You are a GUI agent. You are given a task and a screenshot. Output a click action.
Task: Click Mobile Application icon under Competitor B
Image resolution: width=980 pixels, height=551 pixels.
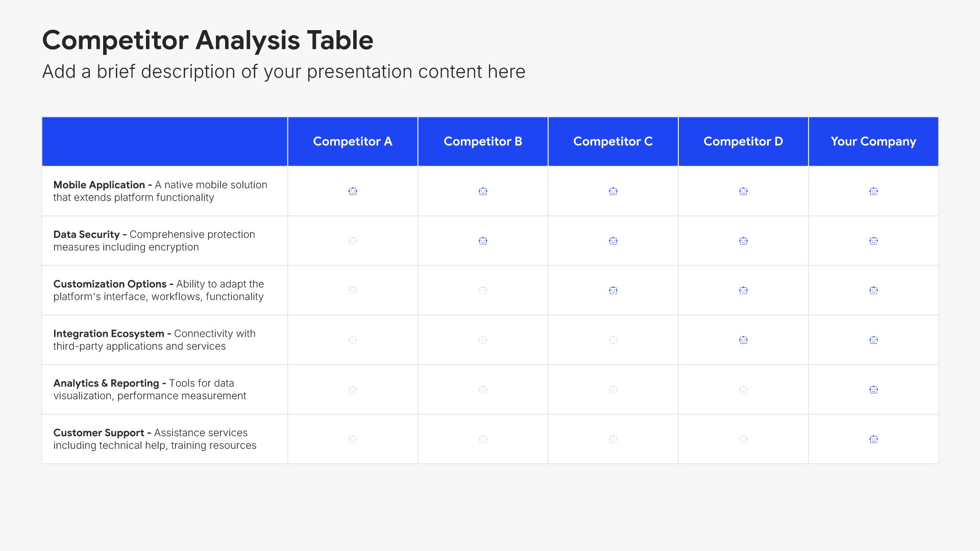tap(483, 191)
